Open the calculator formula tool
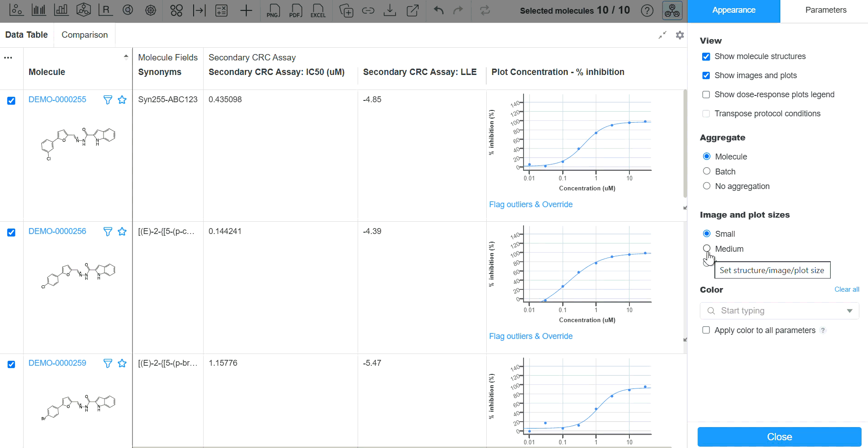 (221, 10)
